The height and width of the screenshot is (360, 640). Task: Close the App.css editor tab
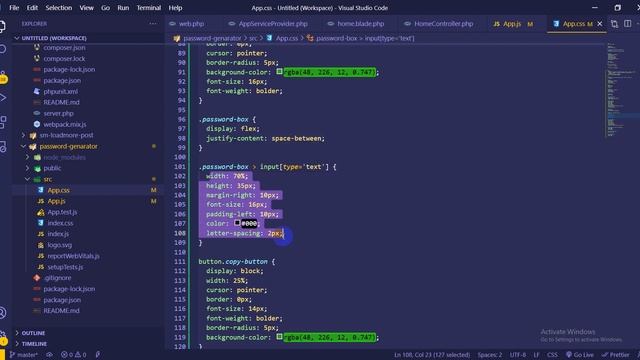[600, 24]
